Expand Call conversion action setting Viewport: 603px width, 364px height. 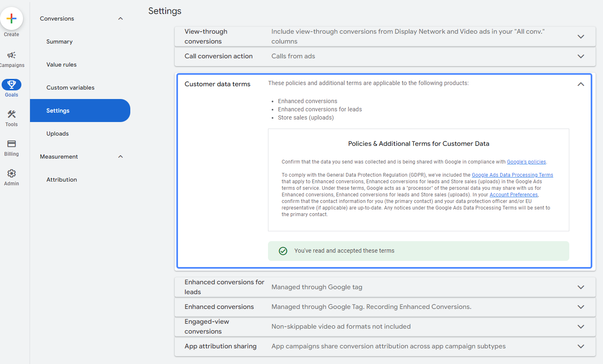581,56
